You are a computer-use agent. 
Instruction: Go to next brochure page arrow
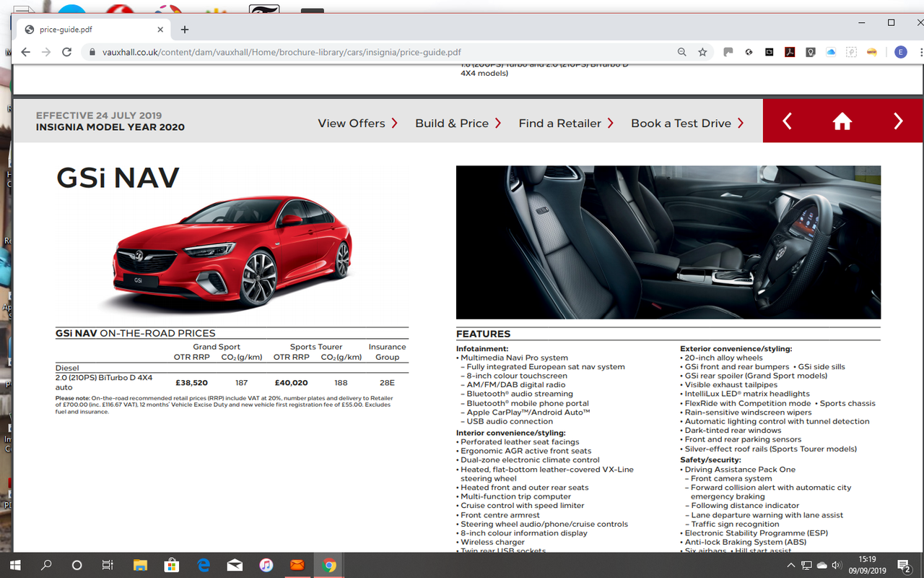(x=898, y=121)
